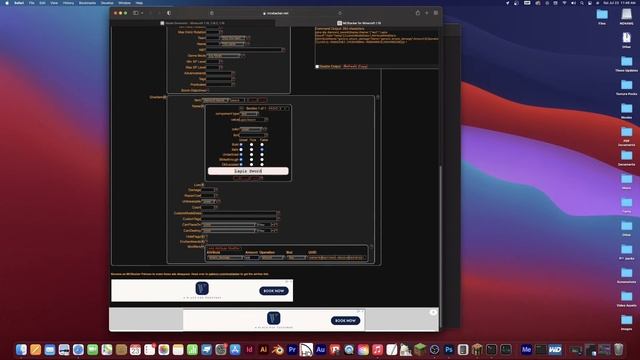Open Screenshots folder on desktop
Viewport: 640px width, 360px height.
point(626,275)
